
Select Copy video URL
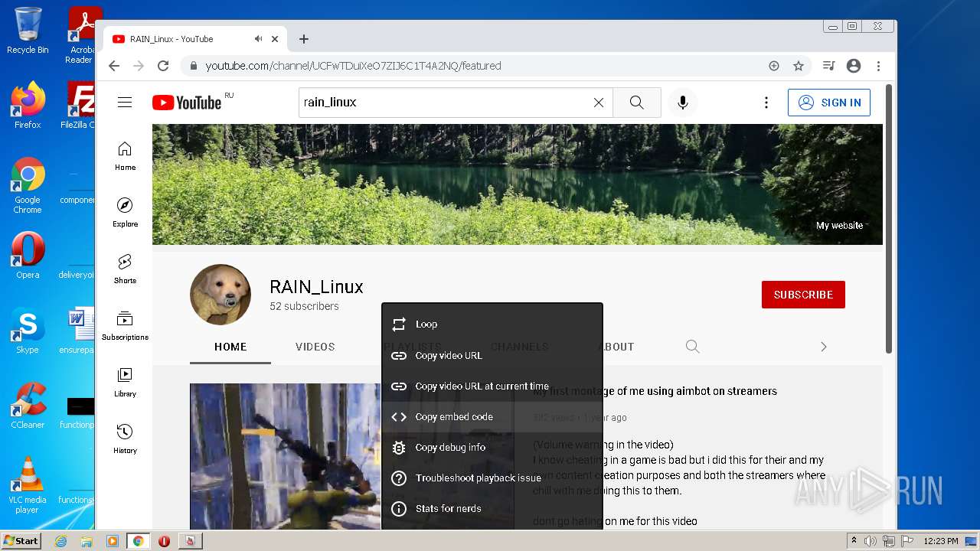click(x=492, y=356)
